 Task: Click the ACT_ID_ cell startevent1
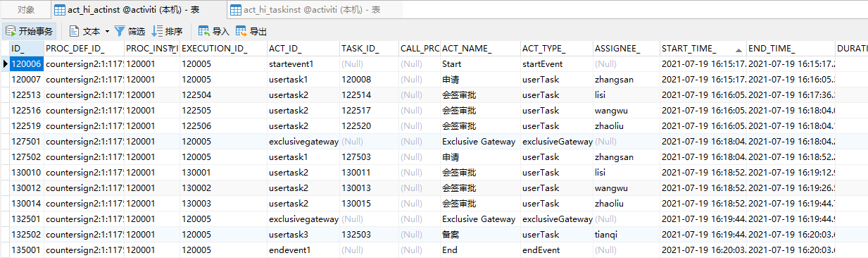[303, 63]
